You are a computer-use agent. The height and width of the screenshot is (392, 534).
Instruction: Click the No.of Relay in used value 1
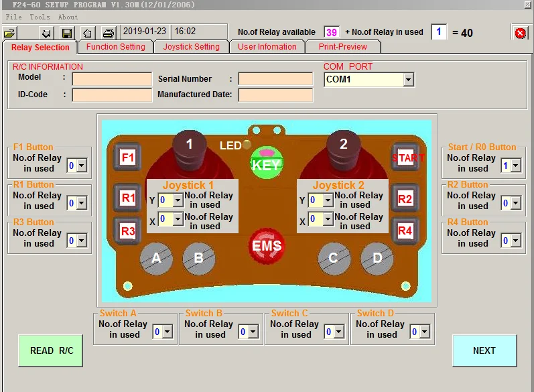[439, 31]
